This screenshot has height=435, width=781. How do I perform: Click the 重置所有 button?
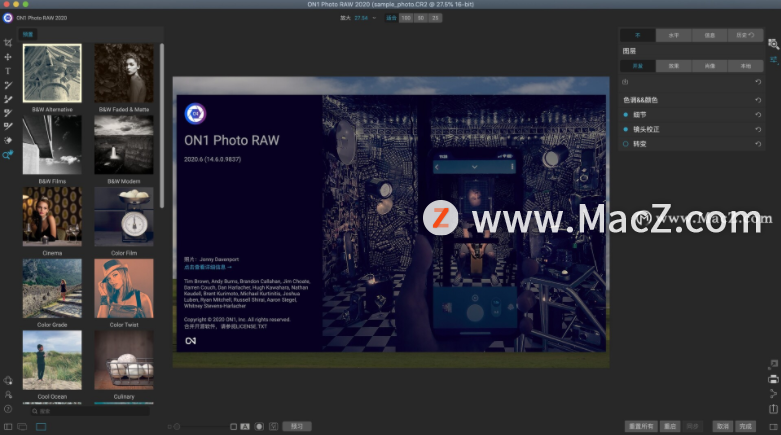pyautogui.click(x=641, y=427)
